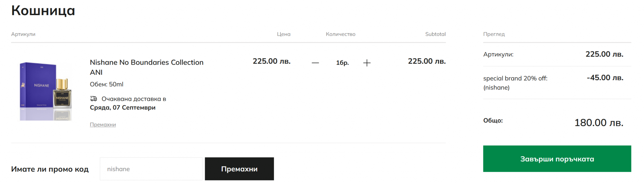This screenshot has height=183, width=644.
Task: Click the delivery truck icon
Action: (x=93, y=99)
